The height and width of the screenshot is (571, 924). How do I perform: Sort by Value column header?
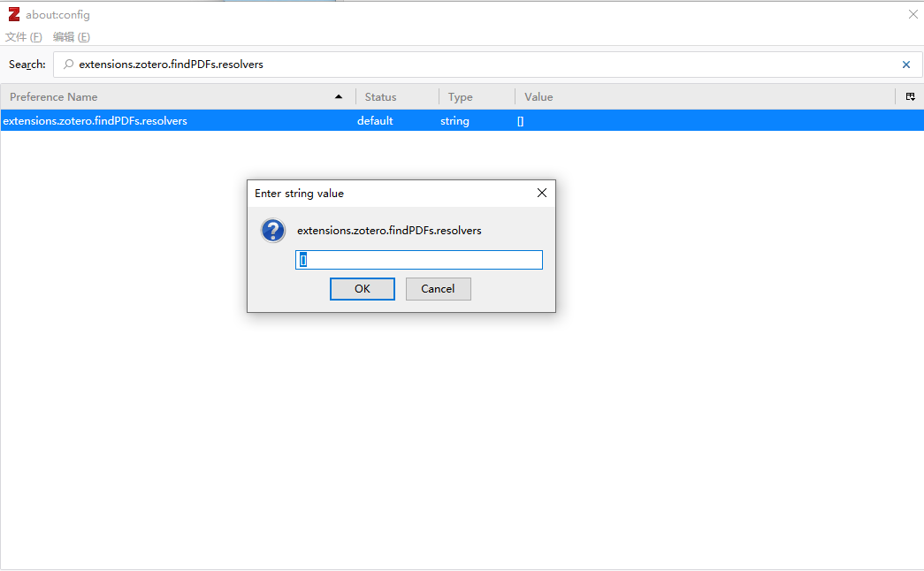(x=705, y=96)
